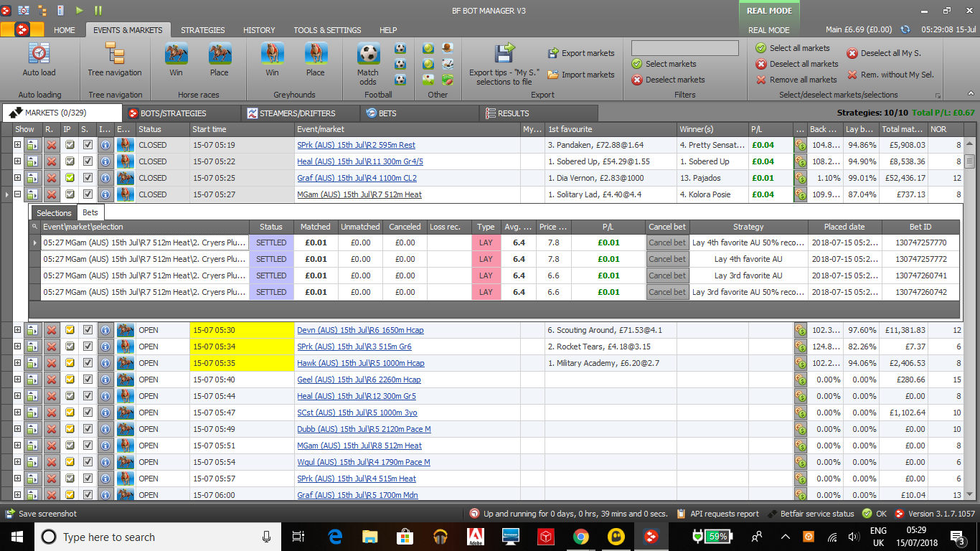Expand the Hawk R5 1000m Hcap row

pyautogui.click(x=18, y=363)
